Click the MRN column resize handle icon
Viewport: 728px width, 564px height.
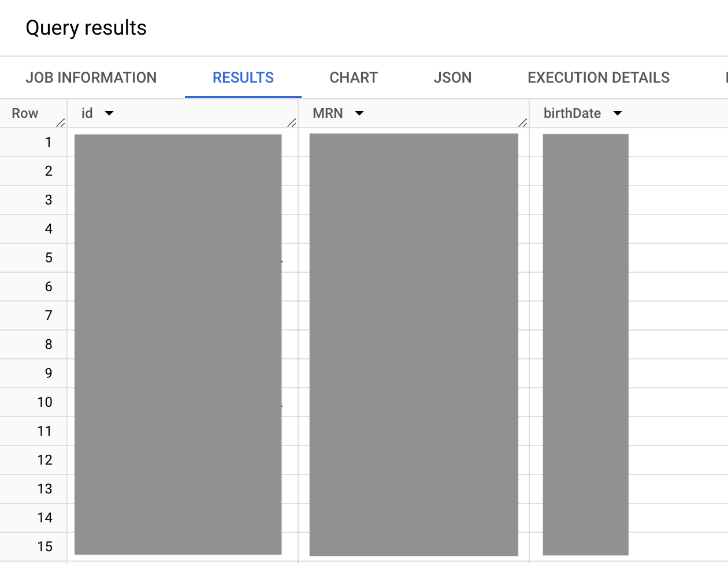[x=523, y=123]
